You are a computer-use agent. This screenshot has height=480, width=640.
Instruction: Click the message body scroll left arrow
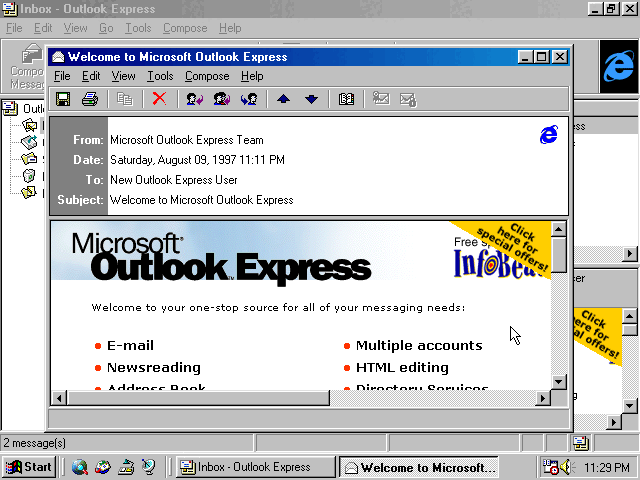click(x=59, y=398)
